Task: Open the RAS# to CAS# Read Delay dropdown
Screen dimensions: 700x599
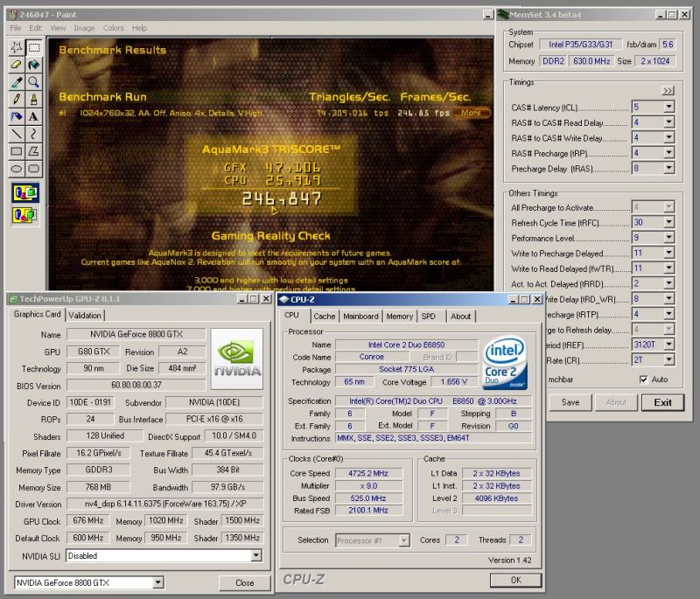Action: tap(668, 122)
